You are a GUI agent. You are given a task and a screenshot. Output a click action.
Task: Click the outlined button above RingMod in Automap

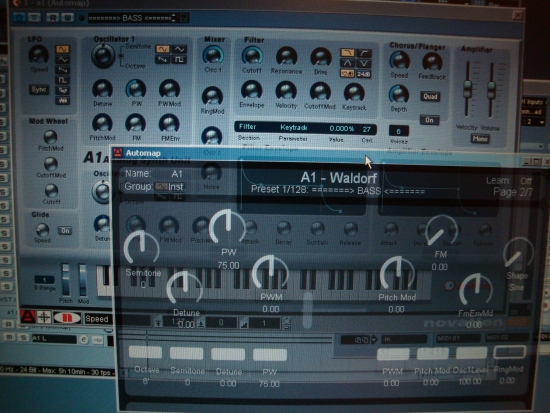509,352
